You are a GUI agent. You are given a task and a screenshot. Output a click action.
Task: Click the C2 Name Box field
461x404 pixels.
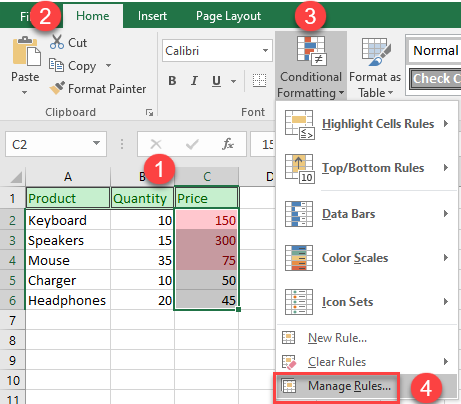point(56,144)
